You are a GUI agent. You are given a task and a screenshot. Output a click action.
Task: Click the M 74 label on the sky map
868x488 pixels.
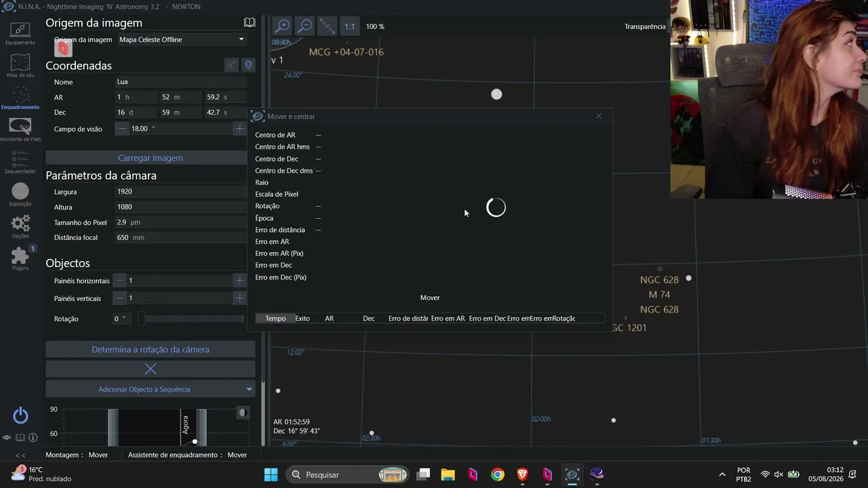click(659, 294)
